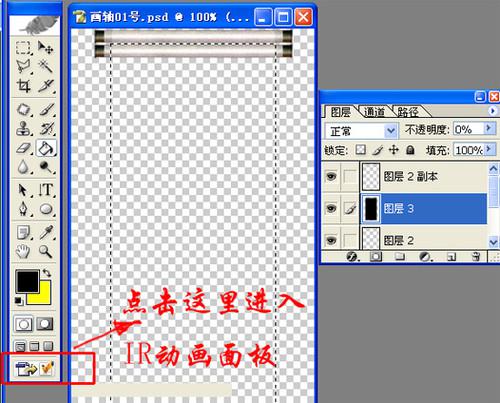The height and width of the screenshot is (403, 500).
Task: Select the Move tool
Action: 45,48
